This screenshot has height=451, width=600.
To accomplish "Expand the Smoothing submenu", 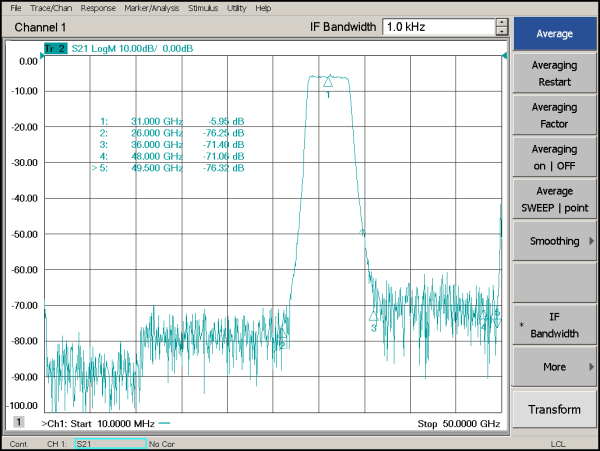I will click(554, 241).
